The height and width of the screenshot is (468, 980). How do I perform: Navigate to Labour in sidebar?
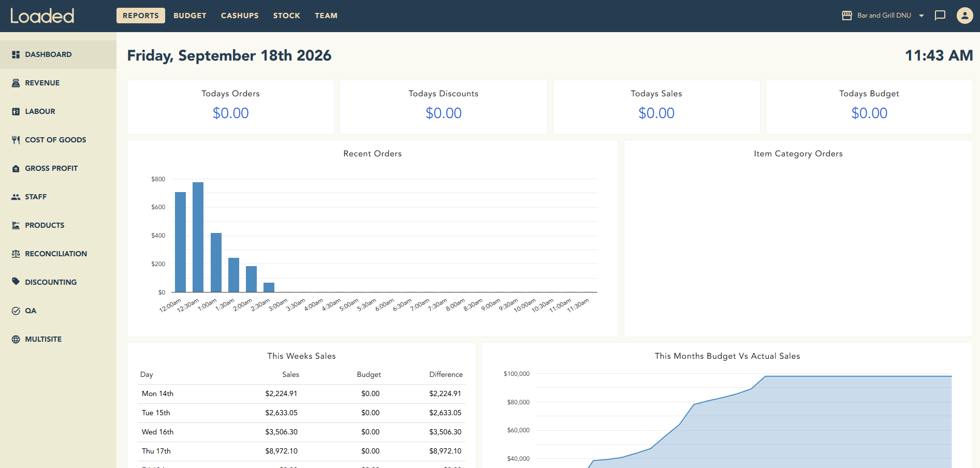58,111
